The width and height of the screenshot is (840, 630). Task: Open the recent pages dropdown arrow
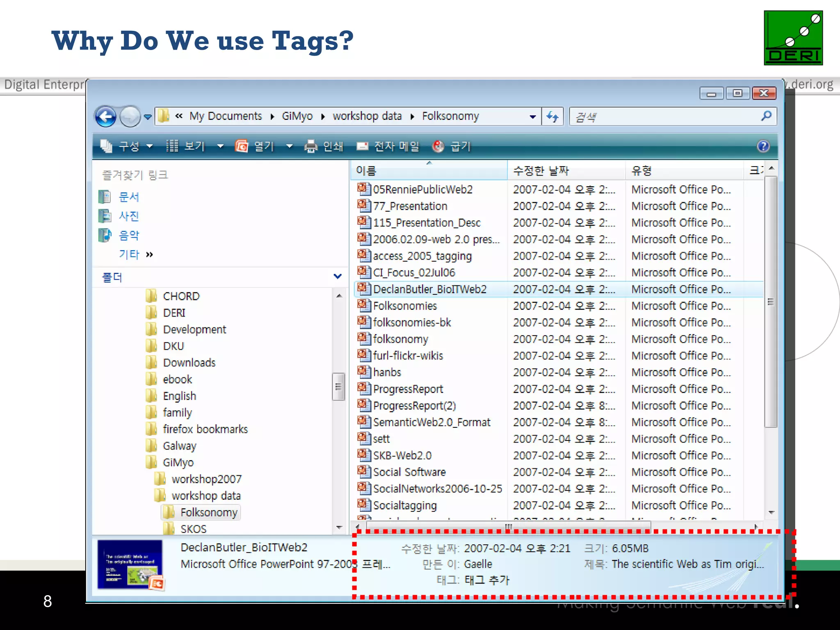click(x=148, y=117)
